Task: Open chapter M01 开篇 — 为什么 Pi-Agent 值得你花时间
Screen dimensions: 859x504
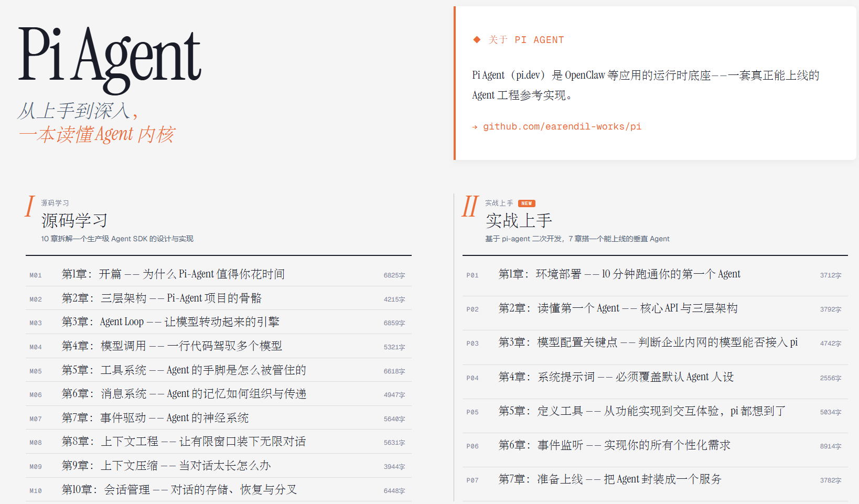Action: 219,274
